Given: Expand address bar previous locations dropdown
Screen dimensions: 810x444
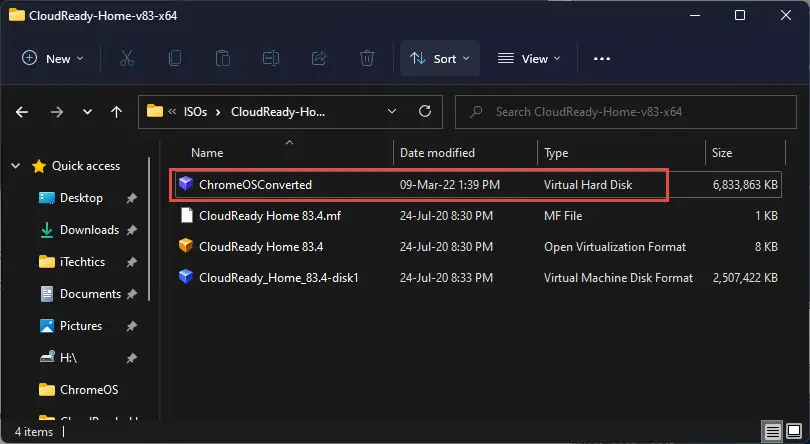Looking at the screenshot, I should click(x=392, y=112).
